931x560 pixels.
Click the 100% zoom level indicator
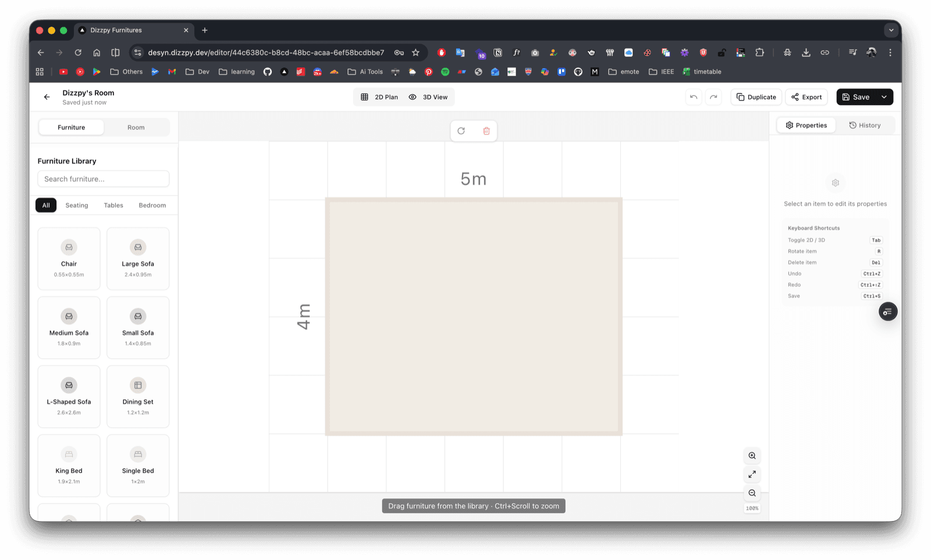click(752, 508)
